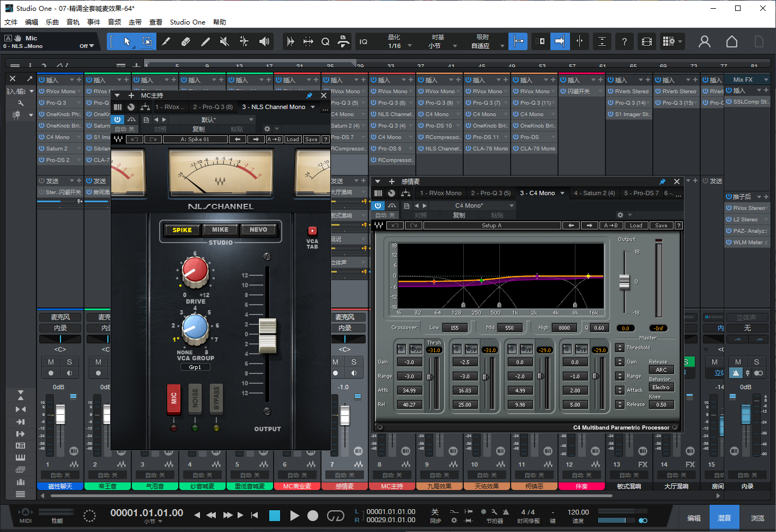Toggle the Loop button in transport
The width and height of the screenshot is (776, 532).
(335, 516)
